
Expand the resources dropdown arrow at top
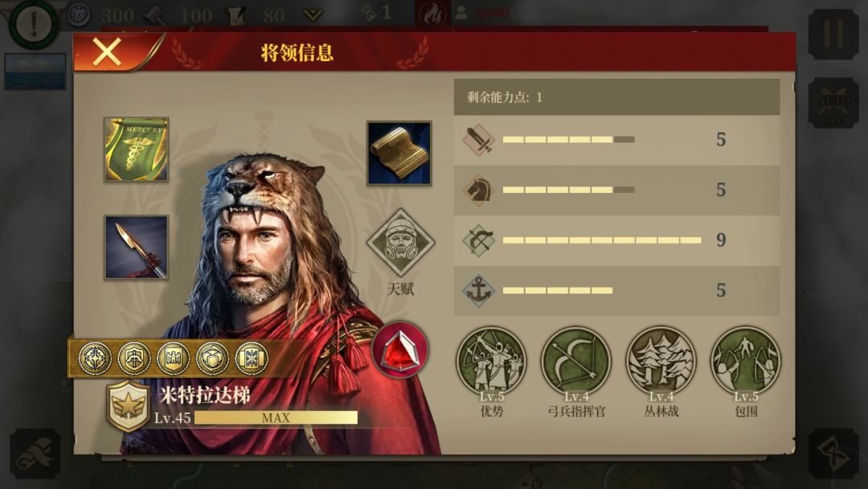coord(313,15)
